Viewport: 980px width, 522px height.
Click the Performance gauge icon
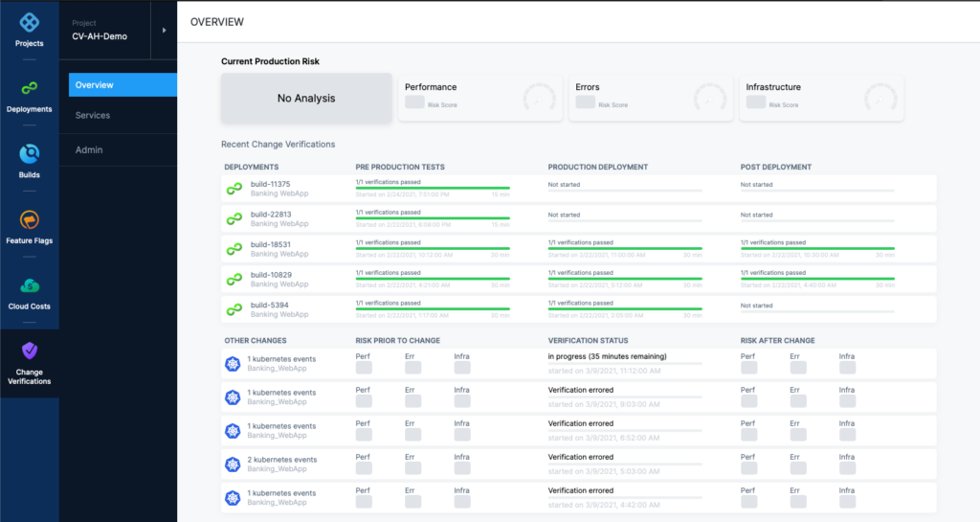click(540, 99)
